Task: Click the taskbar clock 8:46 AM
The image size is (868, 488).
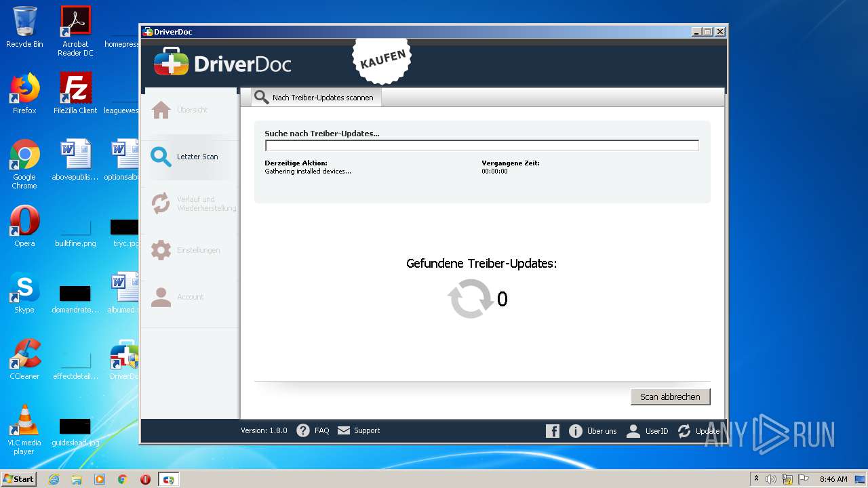Action: [x=833, y=479]
